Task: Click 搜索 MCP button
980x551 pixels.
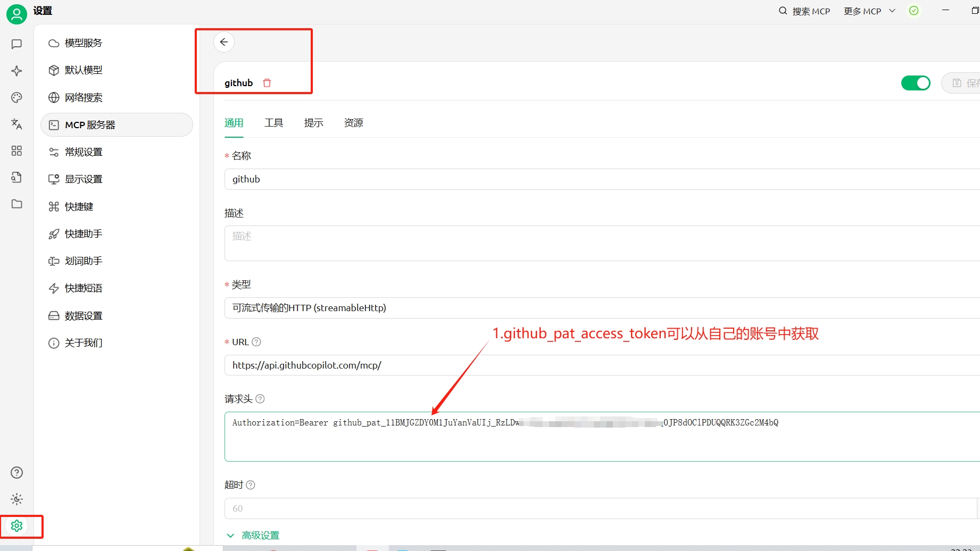Action: (804, 11)
